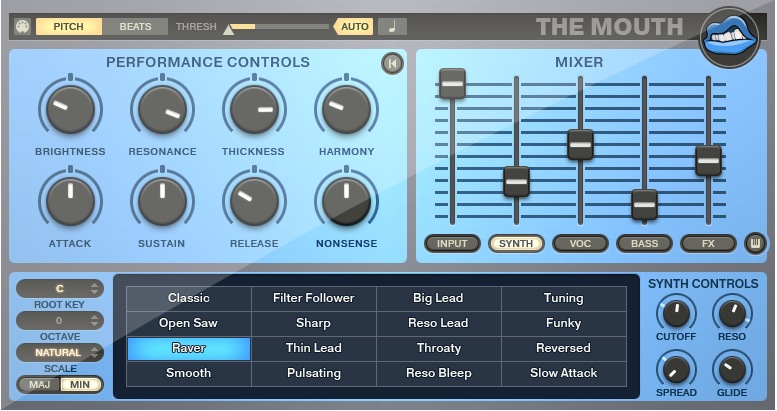Choose the Thin Lead preset
777x411 pixels.
(314, 349)
